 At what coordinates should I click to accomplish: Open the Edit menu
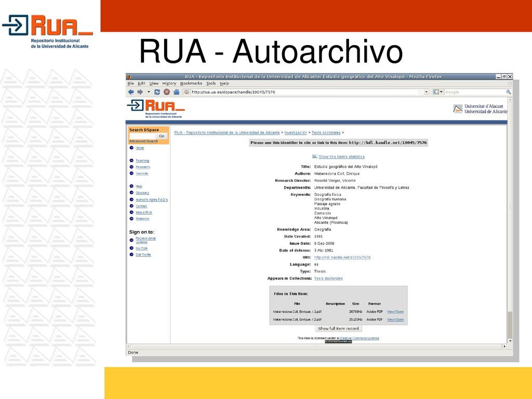pos(141,84)
